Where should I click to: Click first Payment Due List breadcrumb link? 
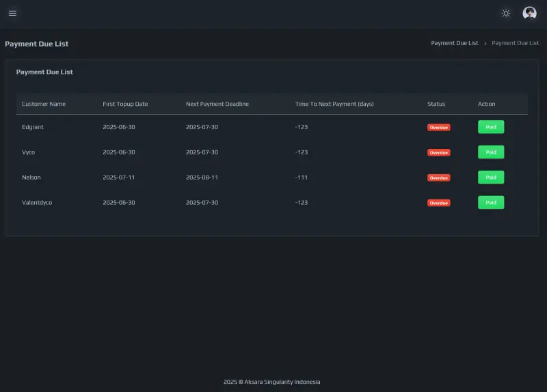pos(454,43)
